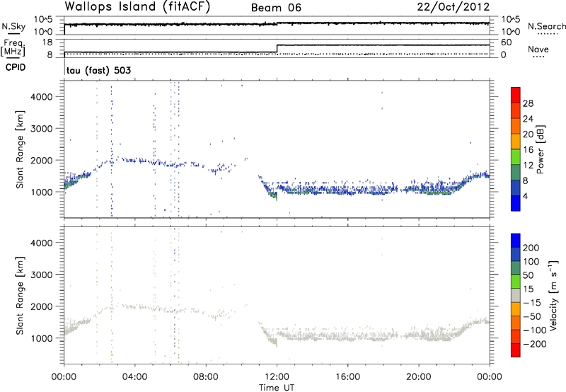The width and height of the screenshot is (566, 392).
Task: Pick the light green power segment between 12 and 16
Action: [x=516, y=156]
